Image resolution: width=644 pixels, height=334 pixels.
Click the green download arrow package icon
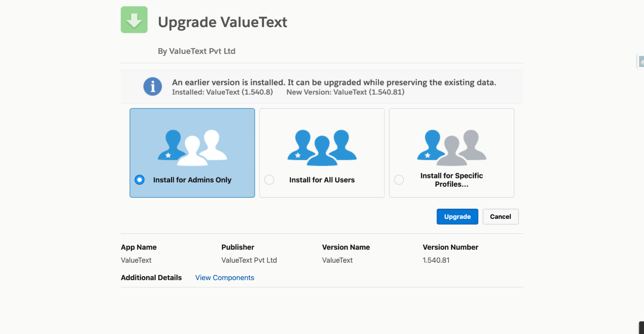134,20
